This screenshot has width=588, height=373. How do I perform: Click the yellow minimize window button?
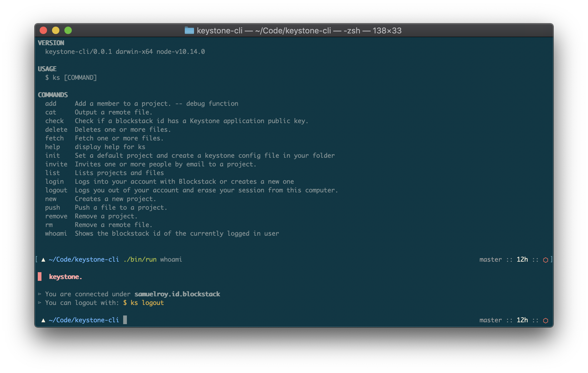tap(56, 30)
